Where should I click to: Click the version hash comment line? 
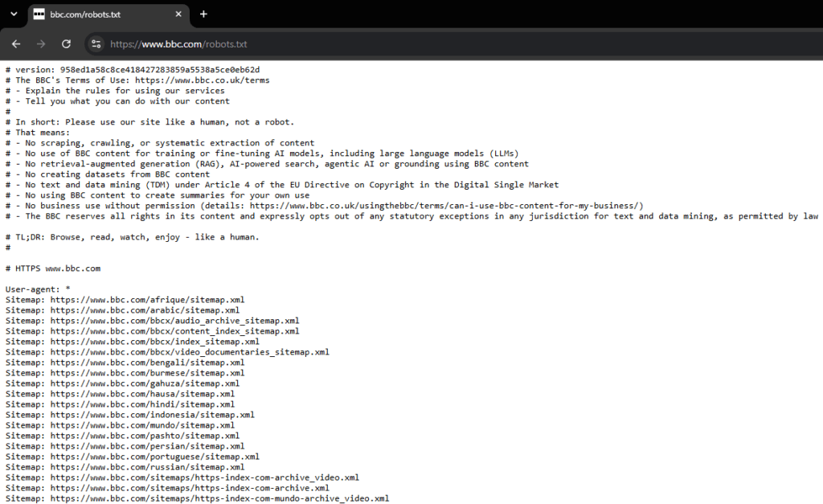coord(133,70)
